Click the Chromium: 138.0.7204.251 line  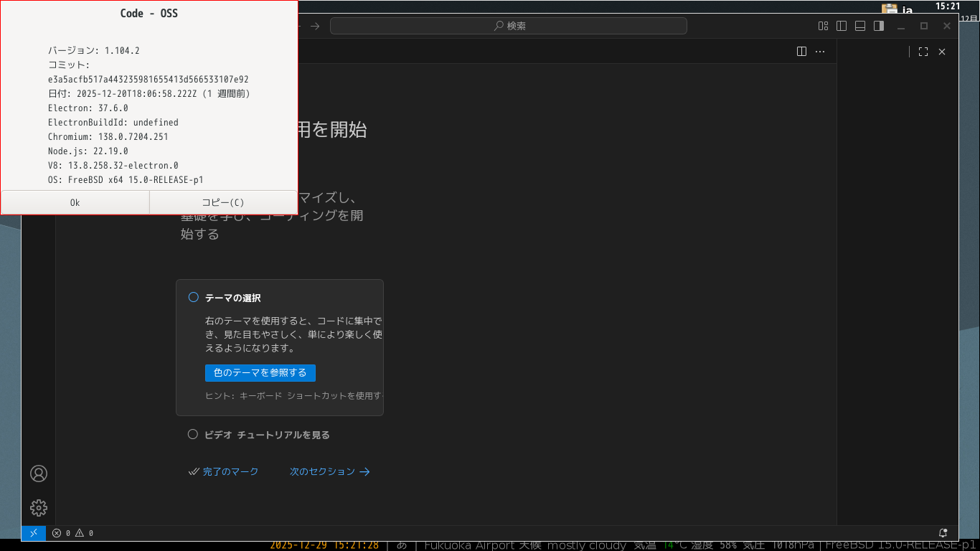[108, 136]
